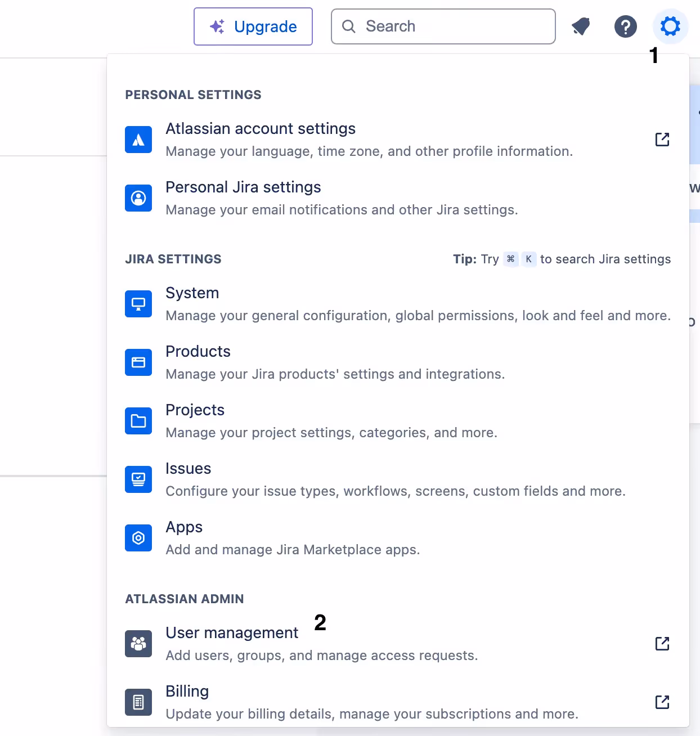Open Issues settings
The width and height of the screenshot is (700, 736).
pos(189,469)
